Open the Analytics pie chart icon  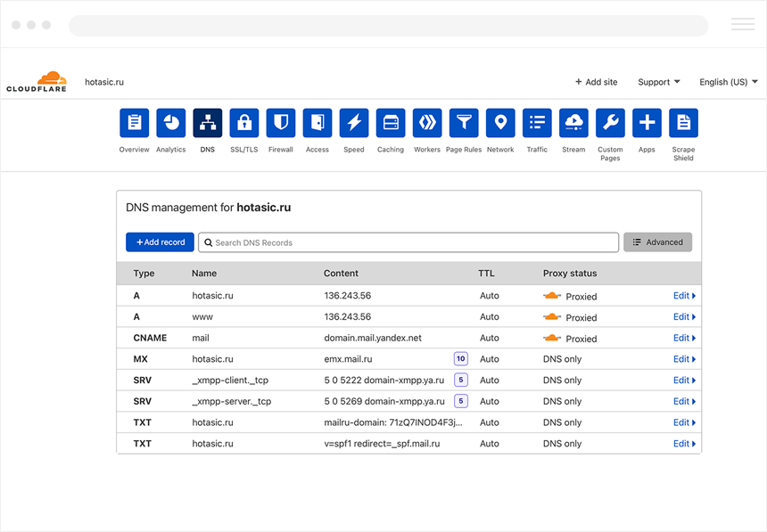tap(170, 123)
